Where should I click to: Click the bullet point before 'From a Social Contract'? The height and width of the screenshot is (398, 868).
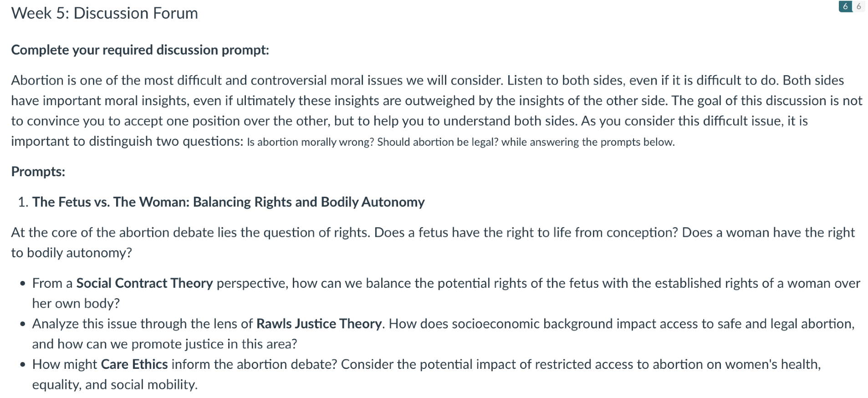click(x=23, y=284)
